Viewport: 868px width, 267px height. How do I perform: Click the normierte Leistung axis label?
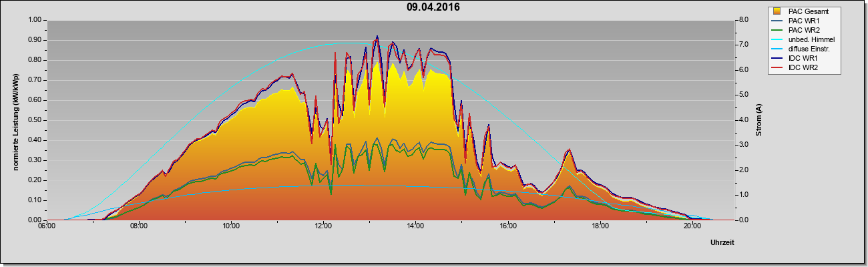click(x=15, y=119)
